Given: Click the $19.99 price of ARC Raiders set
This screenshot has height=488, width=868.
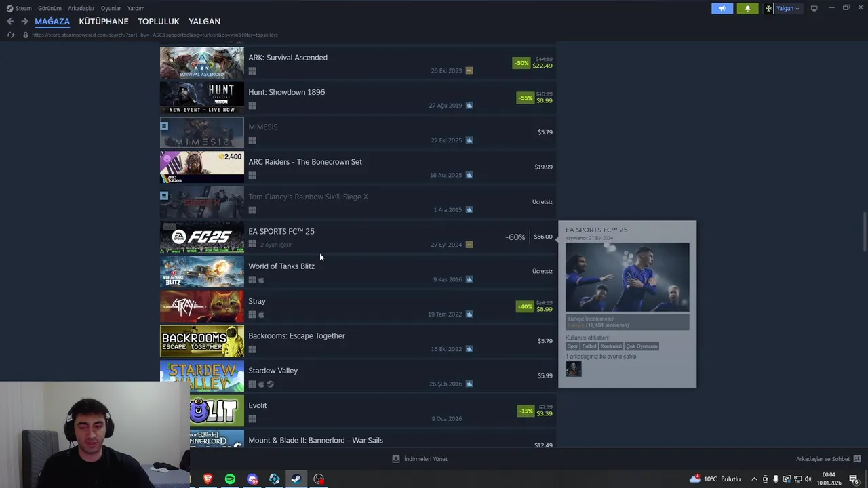Looking at the screenshot, I should point(543,167).
